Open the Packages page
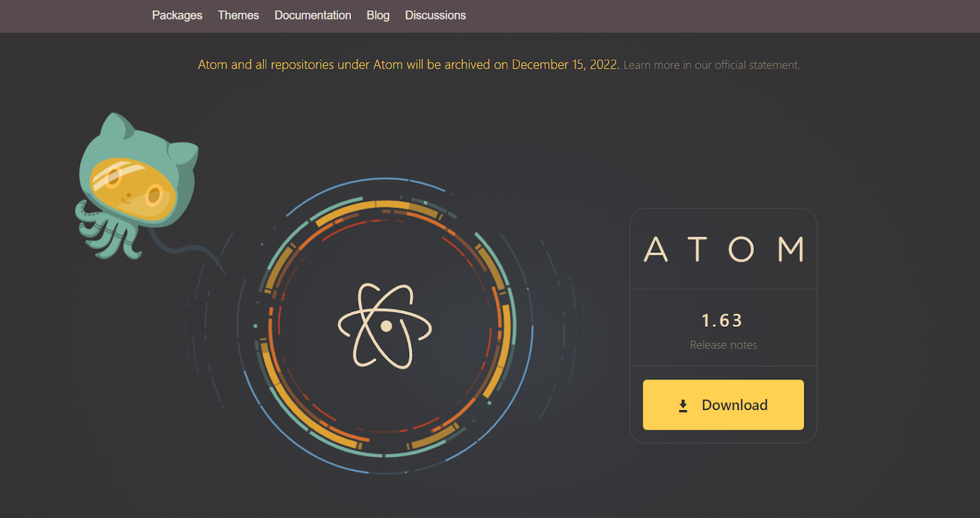Screen dimensions: 980x518 (177, 15)
